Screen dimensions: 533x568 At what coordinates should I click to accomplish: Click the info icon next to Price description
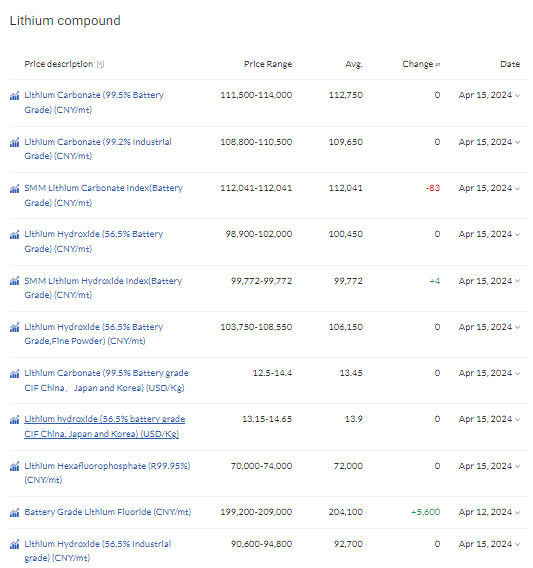[x=101, y=64]
